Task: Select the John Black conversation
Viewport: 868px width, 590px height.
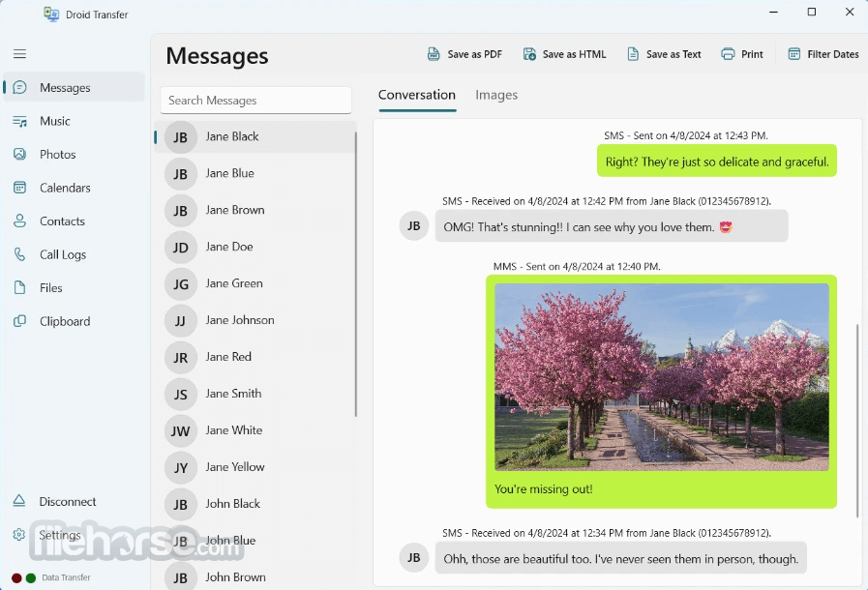Action: [255, 504]
